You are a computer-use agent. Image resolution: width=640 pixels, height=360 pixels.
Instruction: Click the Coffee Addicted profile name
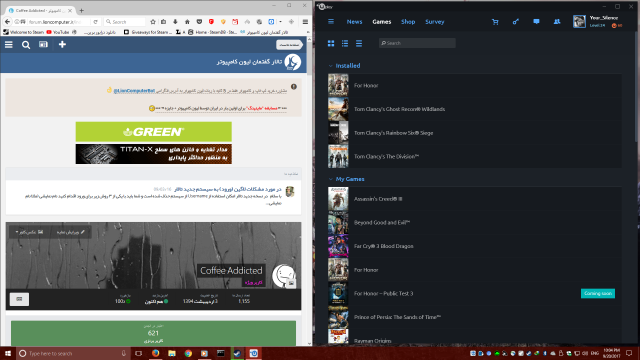tap(231, 271)
